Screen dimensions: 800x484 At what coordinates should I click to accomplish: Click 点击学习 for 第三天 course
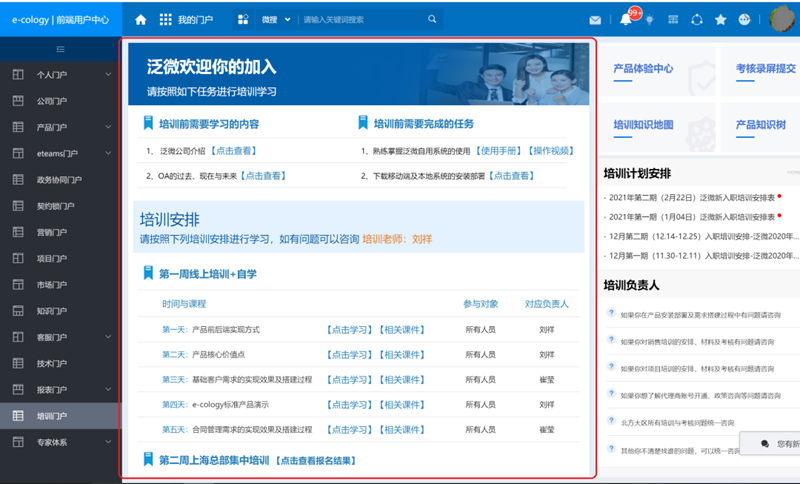coord(349,380)
